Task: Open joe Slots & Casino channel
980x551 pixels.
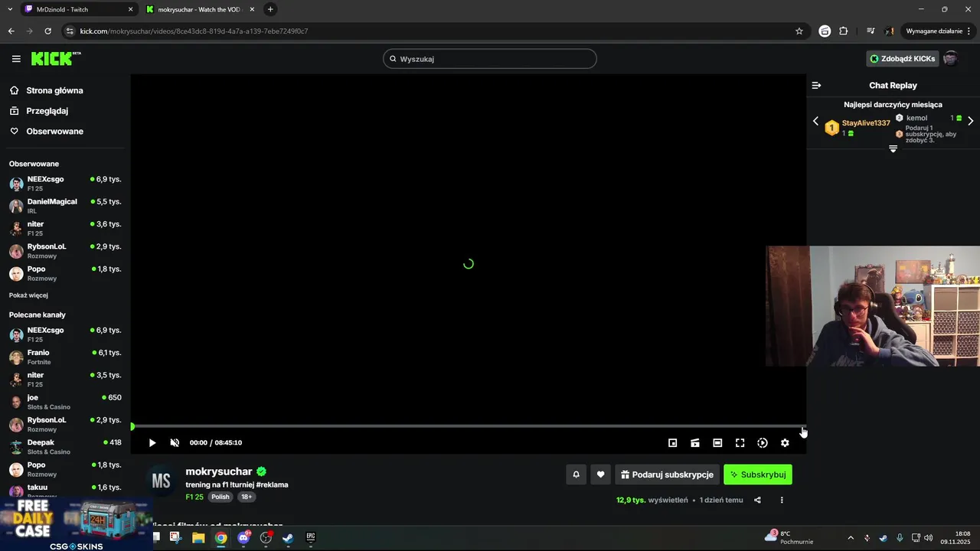Action: click(x=65, y=403)
